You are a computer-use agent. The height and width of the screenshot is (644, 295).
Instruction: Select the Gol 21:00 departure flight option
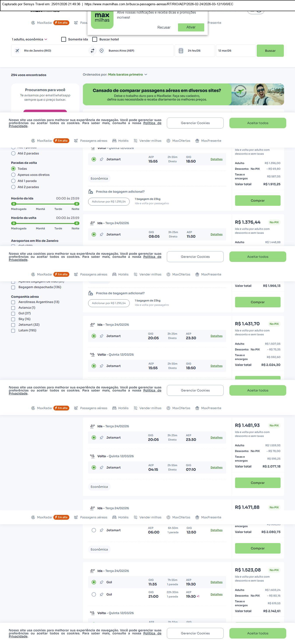click(94, 594)
